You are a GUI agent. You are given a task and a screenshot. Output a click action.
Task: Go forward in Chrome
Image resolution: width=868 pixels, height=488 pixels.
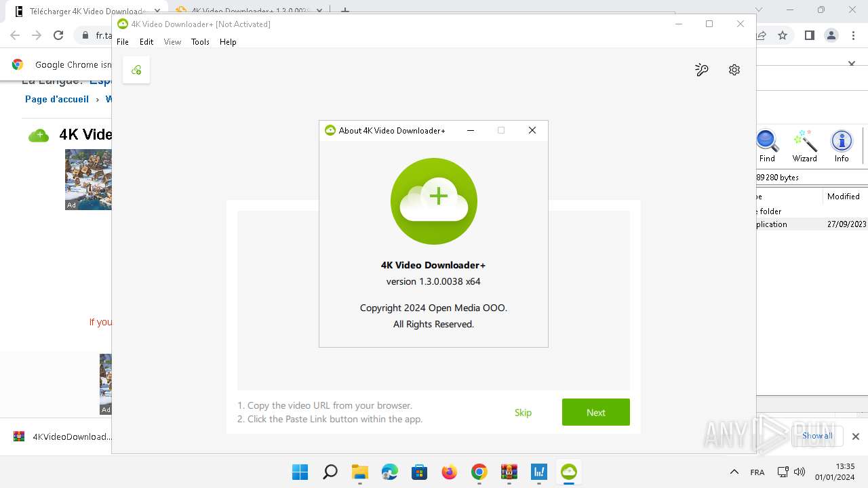coord(37,35)
